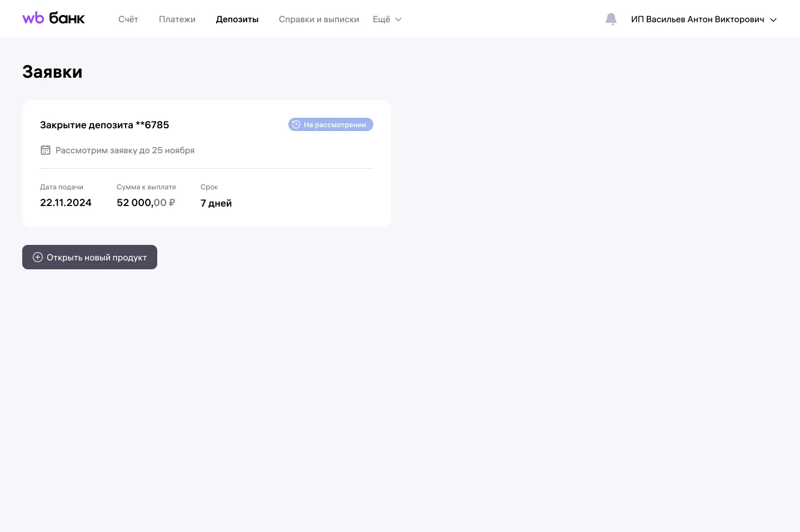Open Справки и выписки
800x532 pixels.
point(319,19)
